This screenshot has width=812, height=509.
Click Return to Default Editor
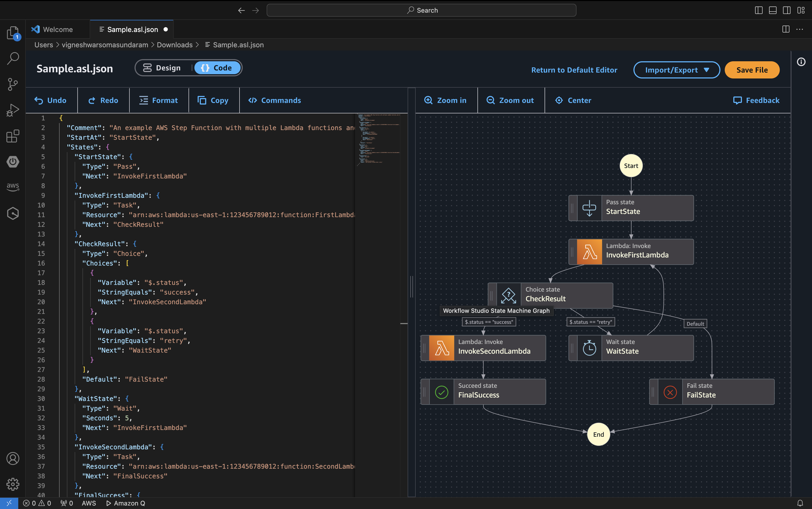(x=574, y=70)
